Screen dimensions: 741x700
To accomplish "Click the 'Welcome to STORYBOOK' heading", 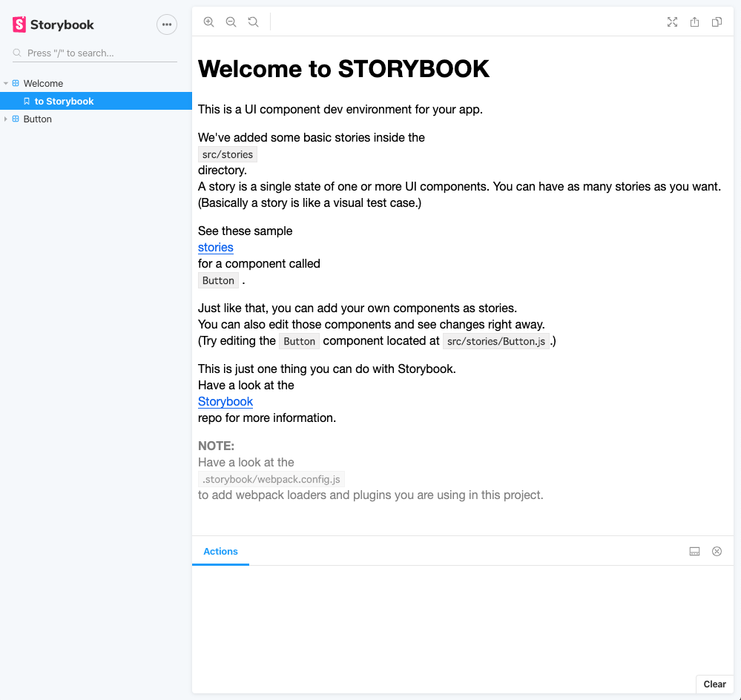I will point(343,69).
